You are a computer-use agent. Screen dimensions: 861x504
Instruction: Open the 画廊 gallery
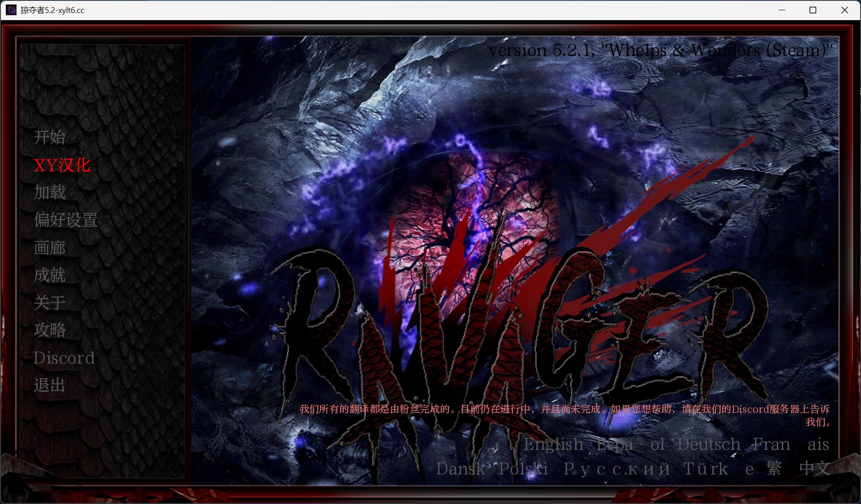tap(50, 248)
